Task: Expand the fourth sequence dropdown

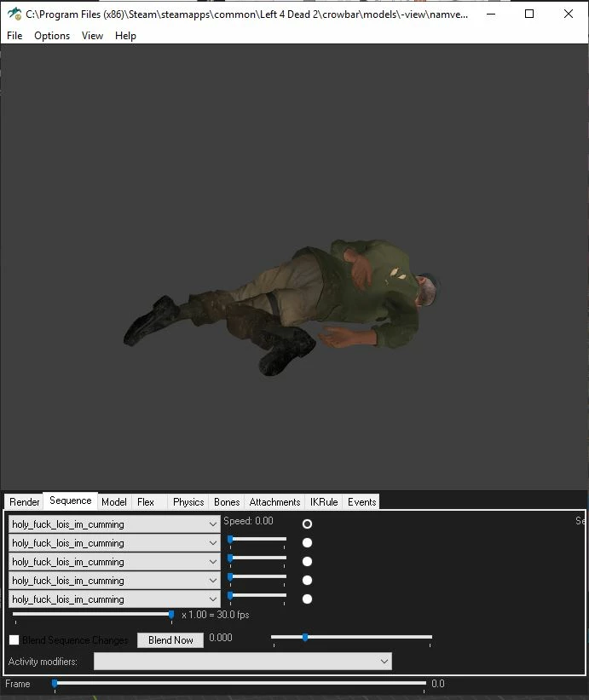Action: coord(114,581)
